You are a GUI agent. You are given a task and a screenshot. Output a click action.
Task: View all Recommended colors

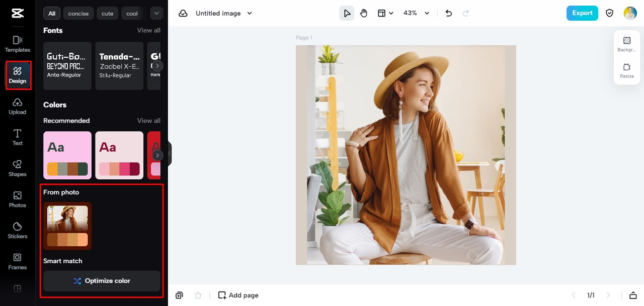[149, 121]
